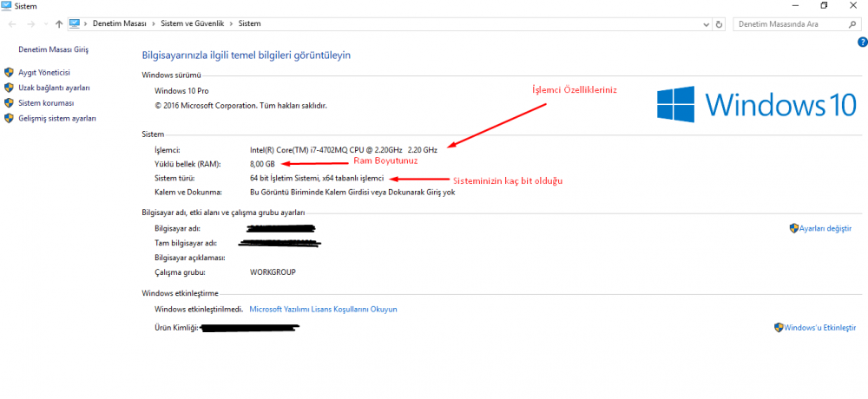Click the computer icon in address bar

(x=75, y=23)
